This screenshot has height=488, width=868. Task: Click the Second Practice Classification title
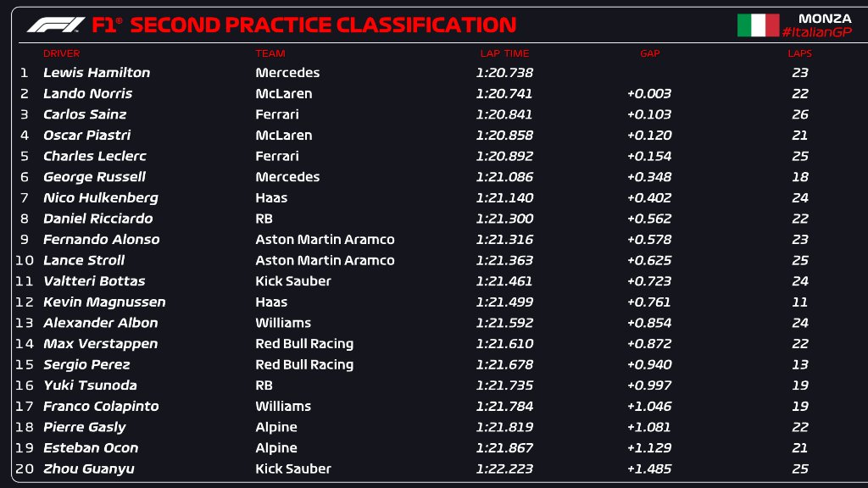click(x=323, y=25)
